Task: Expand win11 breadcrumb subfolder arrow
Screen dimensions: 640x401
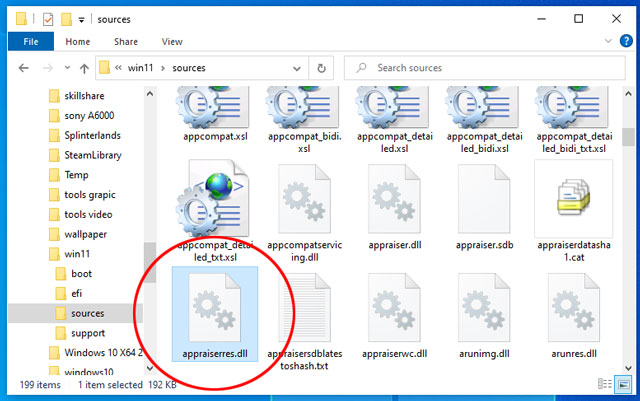Action: [163, 68]
